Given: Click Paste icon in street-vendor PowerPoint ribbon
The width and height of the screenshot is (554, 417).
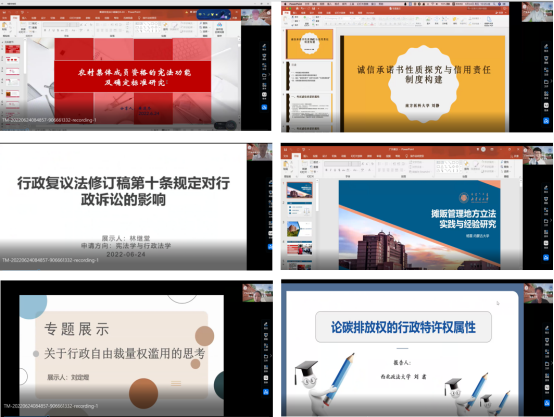Looking at the screenshot, I should (285, 166).
